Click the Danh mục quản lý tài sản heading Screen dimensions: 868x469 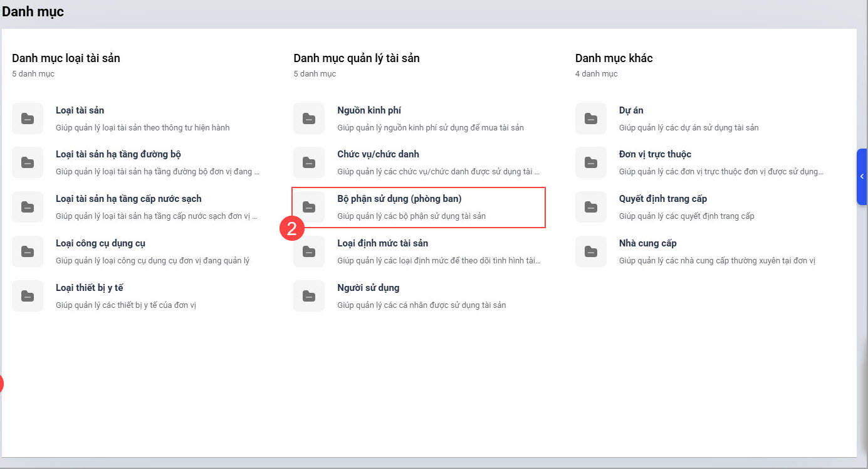click(357, 58)
